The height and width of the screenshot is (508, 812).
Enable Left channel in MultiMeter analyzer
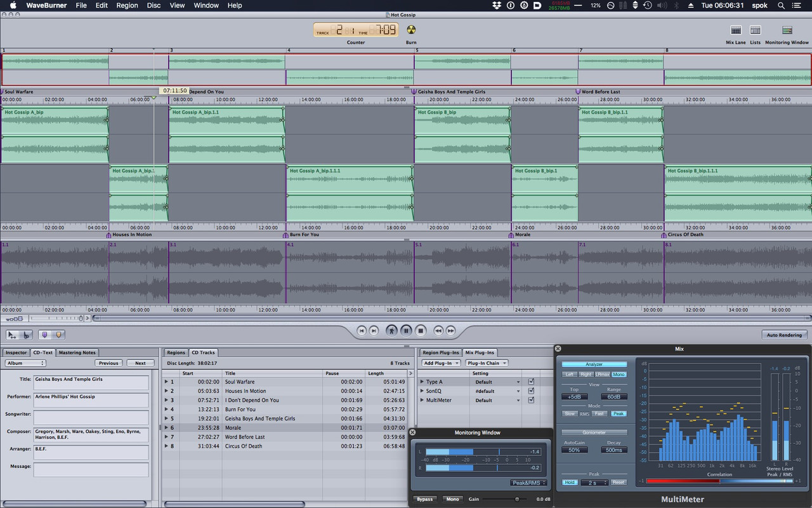[570, 375]
